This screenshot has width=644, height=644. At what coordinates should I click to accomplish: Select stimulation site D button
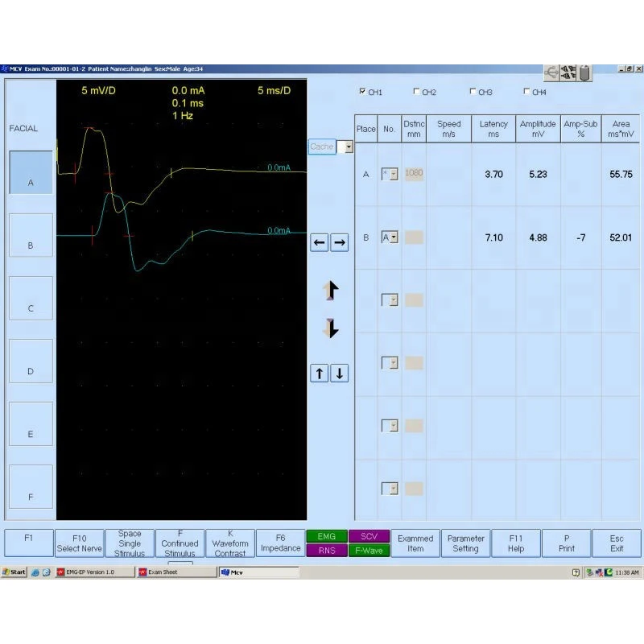[31, 361]
